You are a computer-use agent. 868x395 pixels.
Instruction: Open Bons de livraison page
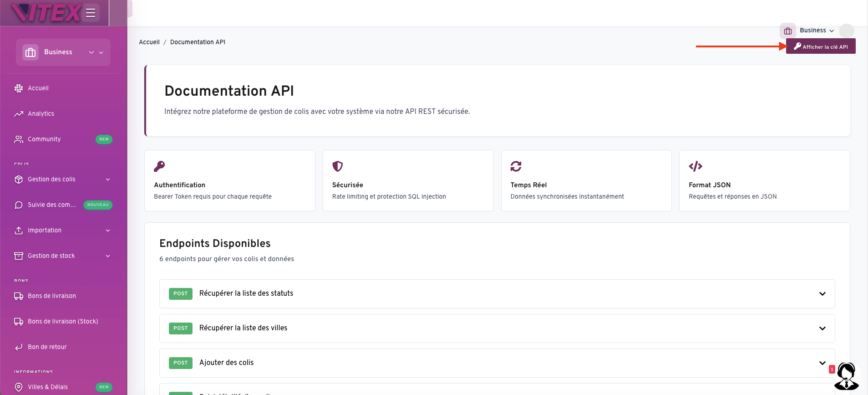[52, 296]
